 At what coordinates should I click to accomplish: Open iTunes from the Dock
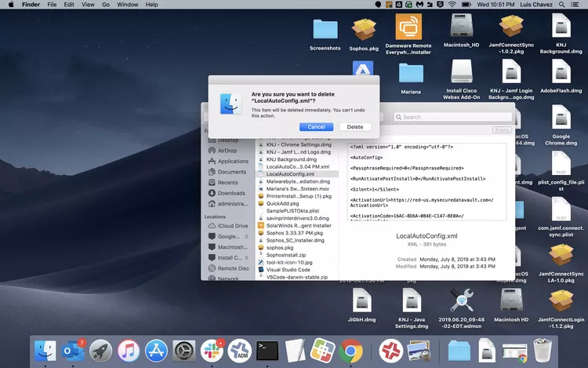pyautogui.click(x=129, y=351)
